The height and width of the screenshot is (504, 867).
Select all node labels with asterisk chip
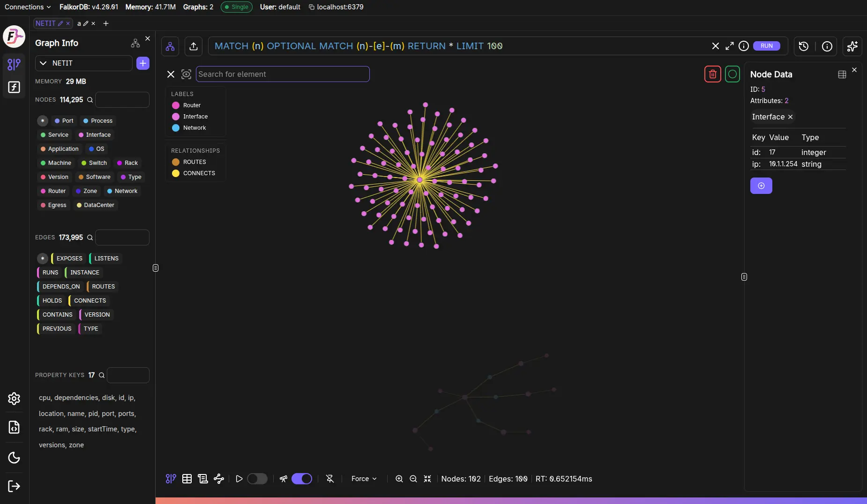[x=43, y=121]
